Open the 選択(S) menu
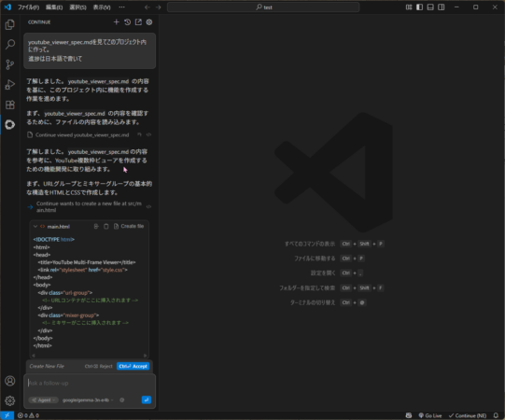 [77, 7]
